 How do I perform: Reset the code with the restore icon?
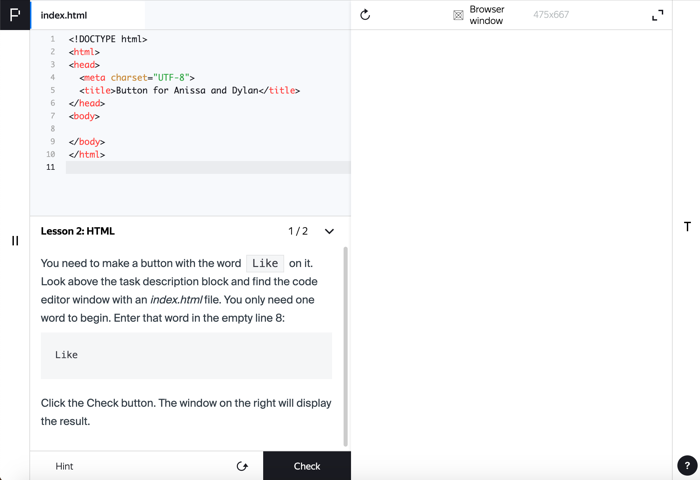pos(242,466)
